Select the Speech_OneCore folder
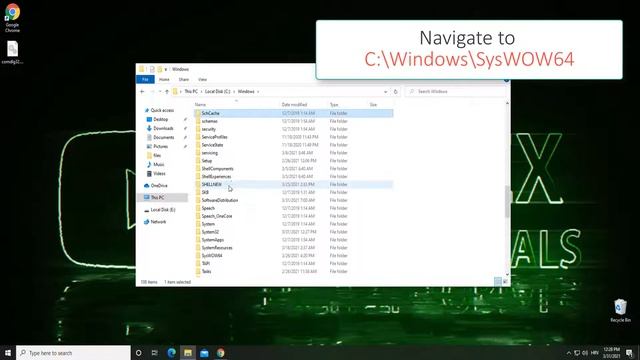This screenshot has width=640, height=360. tap(216, 216)
